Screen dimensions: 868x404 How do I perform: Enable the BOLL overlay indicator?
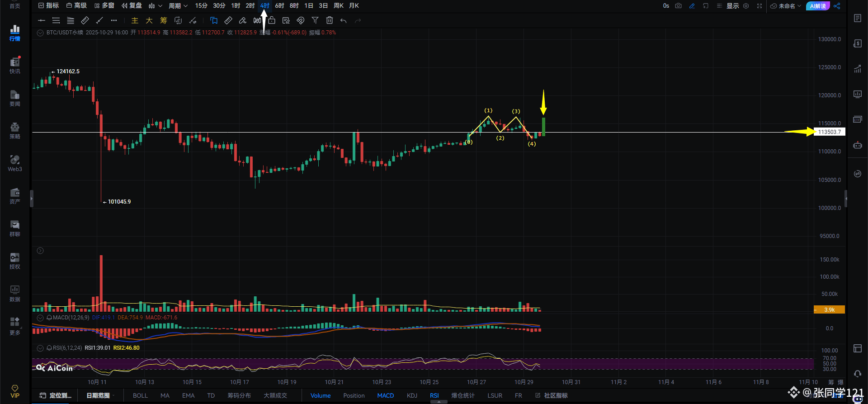tap(140, 395)
